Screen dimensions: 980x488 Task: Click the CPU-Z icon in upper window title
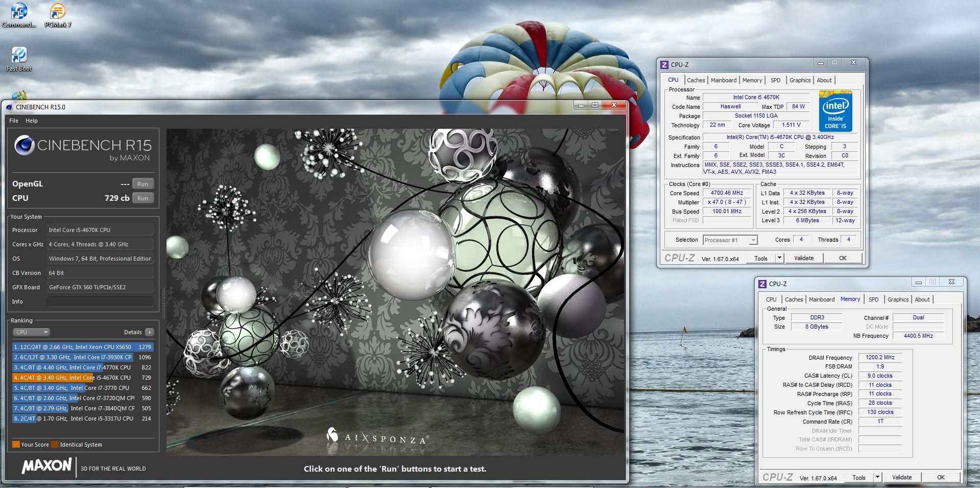coord(664,64)
